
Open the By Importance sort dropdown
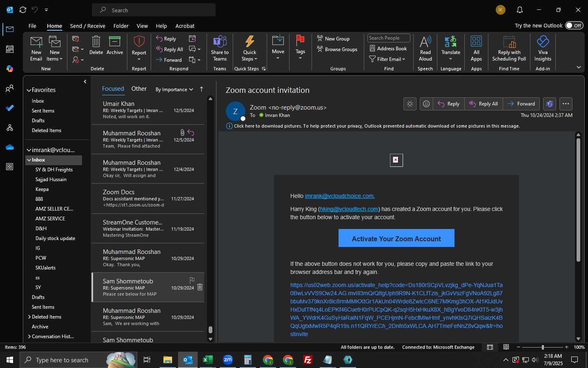(174, 90)
